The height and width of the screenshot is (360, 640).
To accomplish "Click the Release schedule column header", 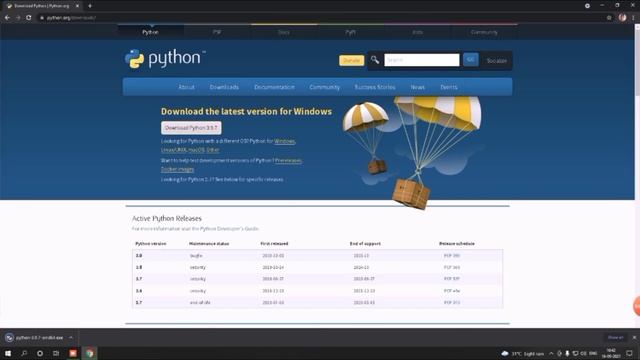I will pos(457,243).
